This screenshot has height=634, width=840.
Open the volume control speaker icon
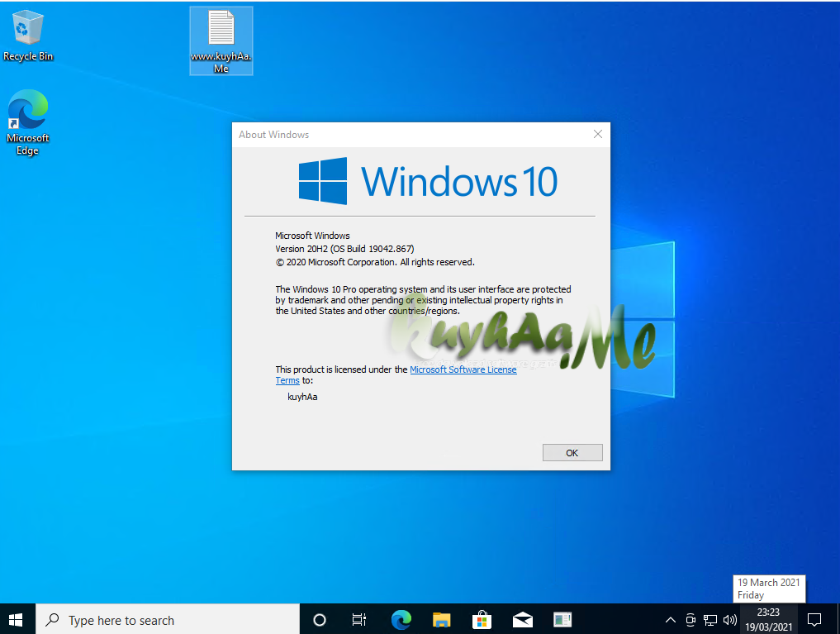(x=729, y=619)
